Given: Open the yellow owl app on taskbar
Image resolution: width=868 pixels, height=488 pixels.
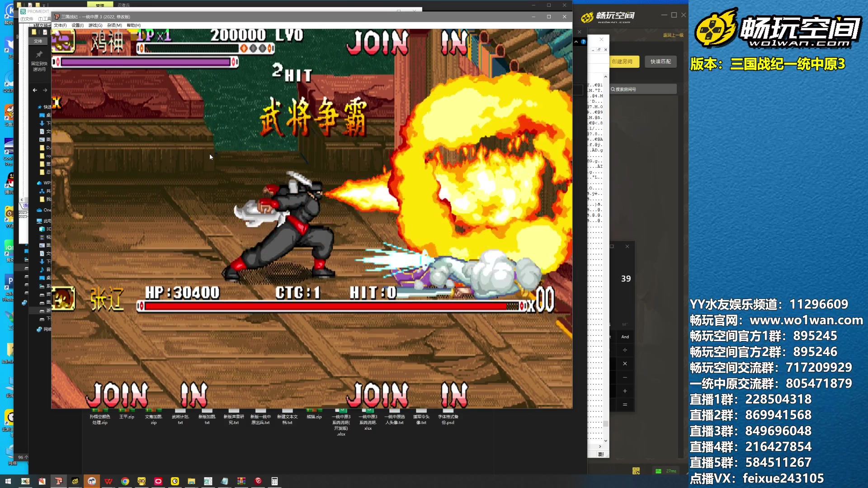Looking at the screenshot, I should pos(142,481).
